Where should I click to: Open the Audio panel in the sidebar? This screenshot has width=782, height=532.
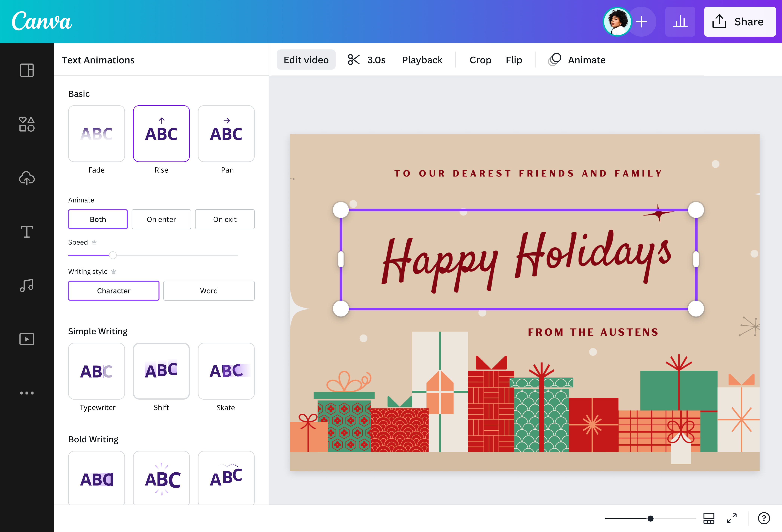[27, 285]
